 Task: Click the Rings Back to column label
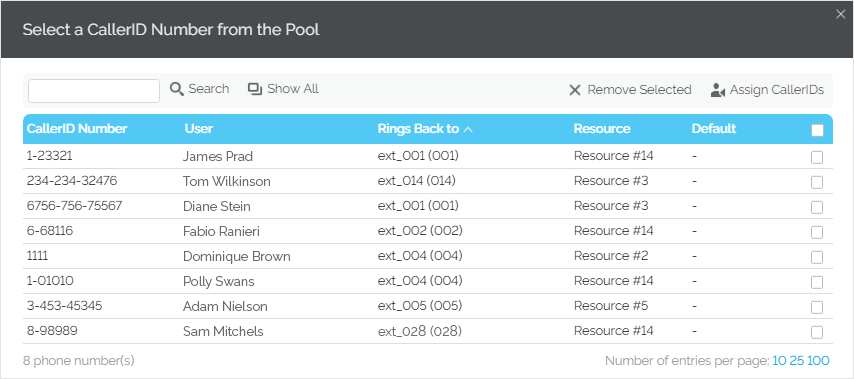pyautogui.click(x=418, y=129)
